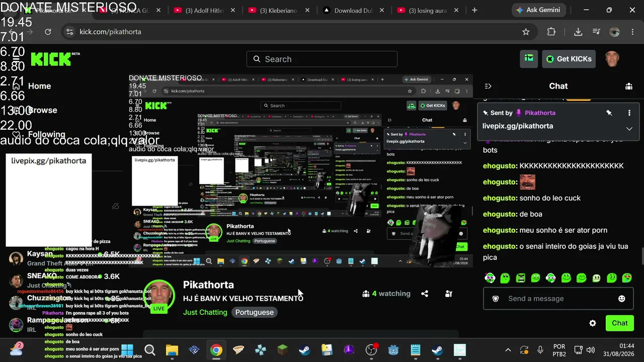Bookmark this page with the star icon
This screenshot has height=362, width=644.
(x=526, y=32)
